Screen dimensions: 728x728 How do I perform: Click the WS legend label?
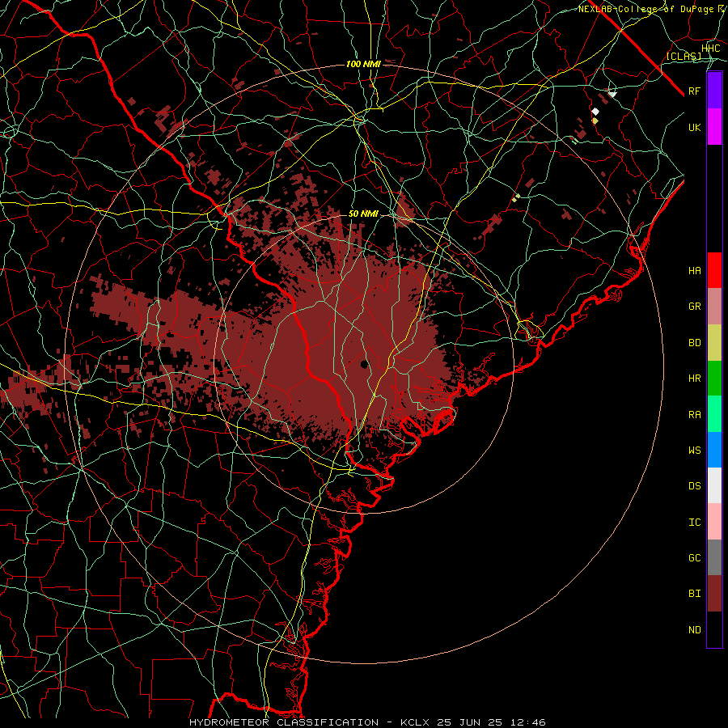pos(694,450)
